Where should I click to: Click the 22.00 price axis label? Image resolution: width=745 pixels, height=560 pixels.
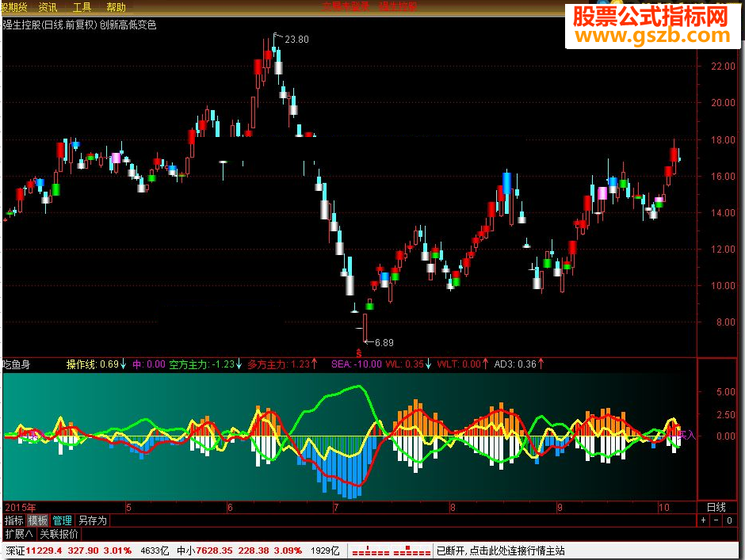[723, 67]
